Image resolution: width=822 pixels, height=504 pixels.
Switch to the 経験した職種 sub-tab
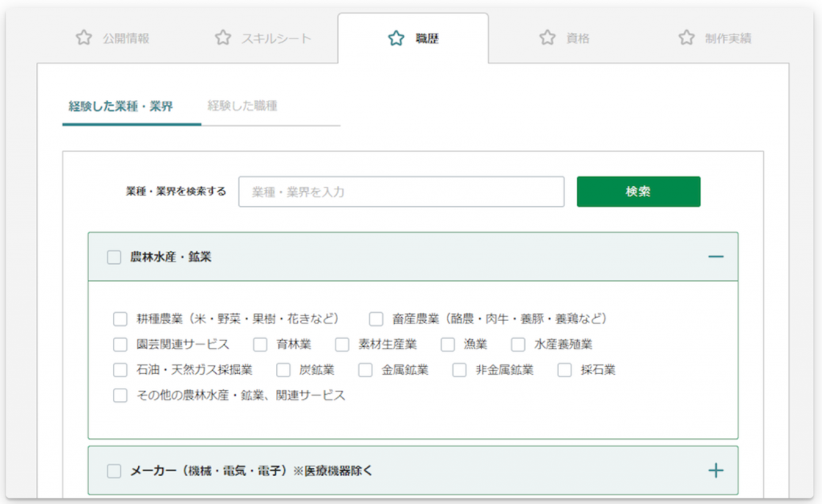point(242,106)
